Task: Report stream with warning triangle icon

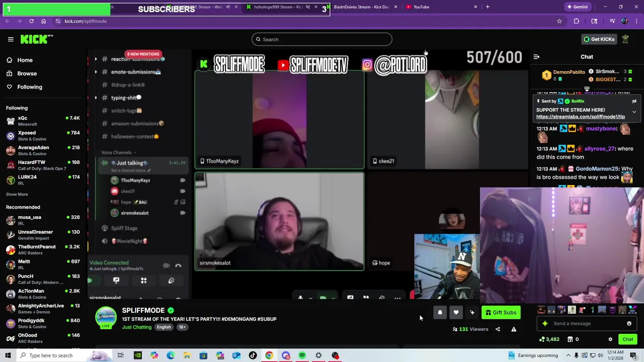Action: coord(514,329)
